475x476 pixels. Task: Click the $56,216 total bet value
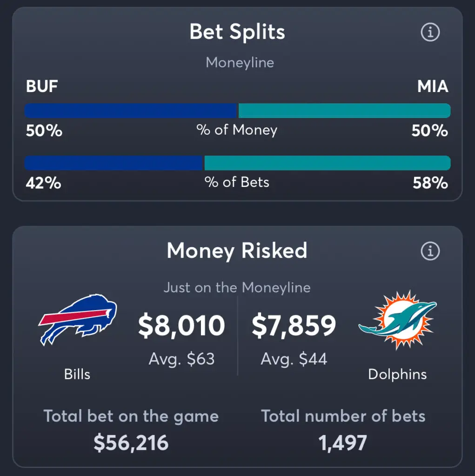pos(131,443)
